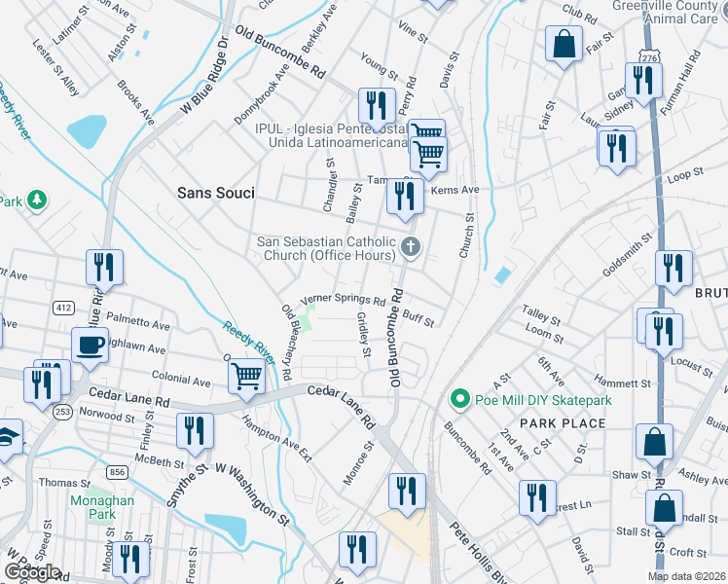Open the restaurant marker below W Washington St
The image size is (728, 584).
pos(357,552)
